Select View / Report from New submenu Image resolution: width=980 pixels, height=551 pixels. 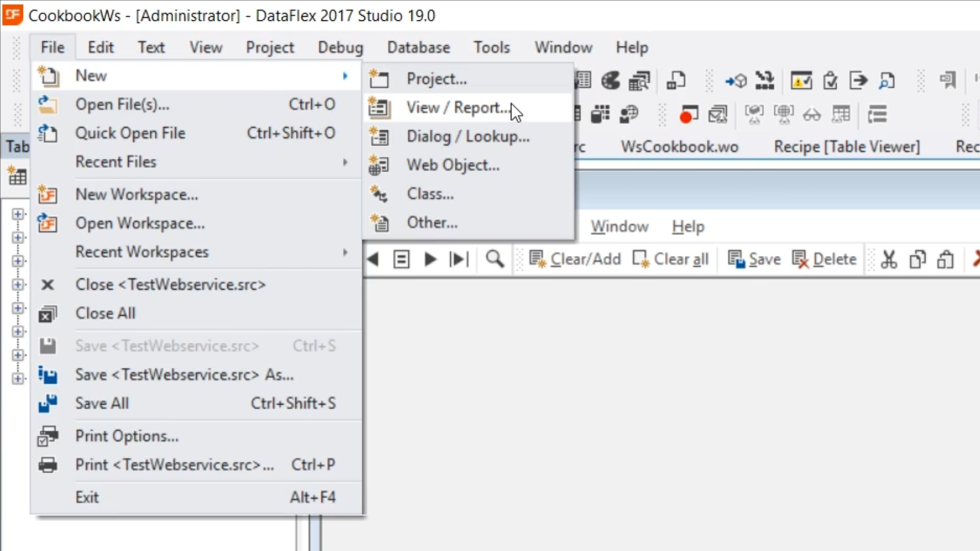(457, 108)
